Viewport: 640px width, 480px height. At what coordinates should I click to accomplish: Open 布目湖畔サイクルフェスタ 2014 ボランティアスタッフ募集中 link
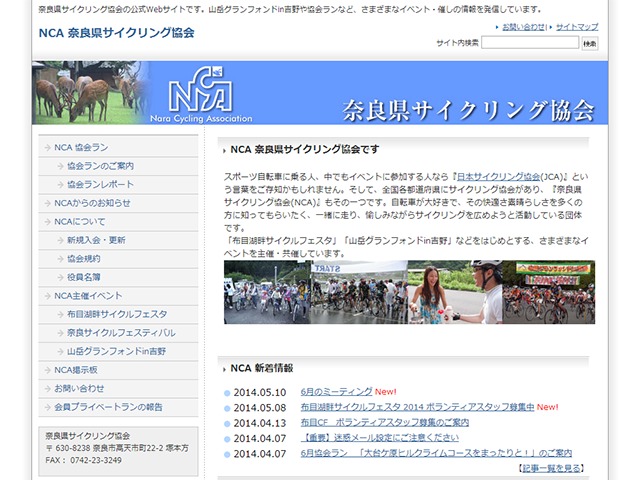(x=417, y=407)
